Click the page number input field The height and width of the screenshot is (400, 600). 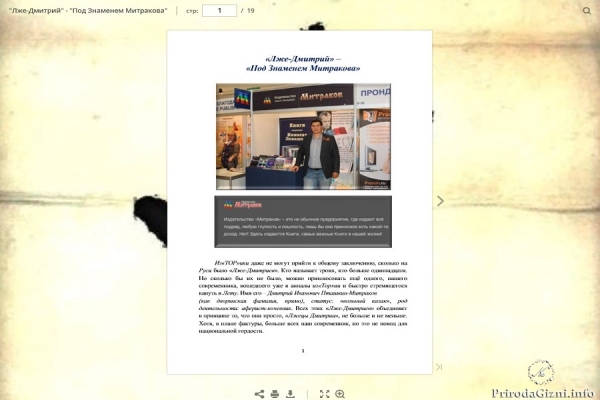pos(220,11)
